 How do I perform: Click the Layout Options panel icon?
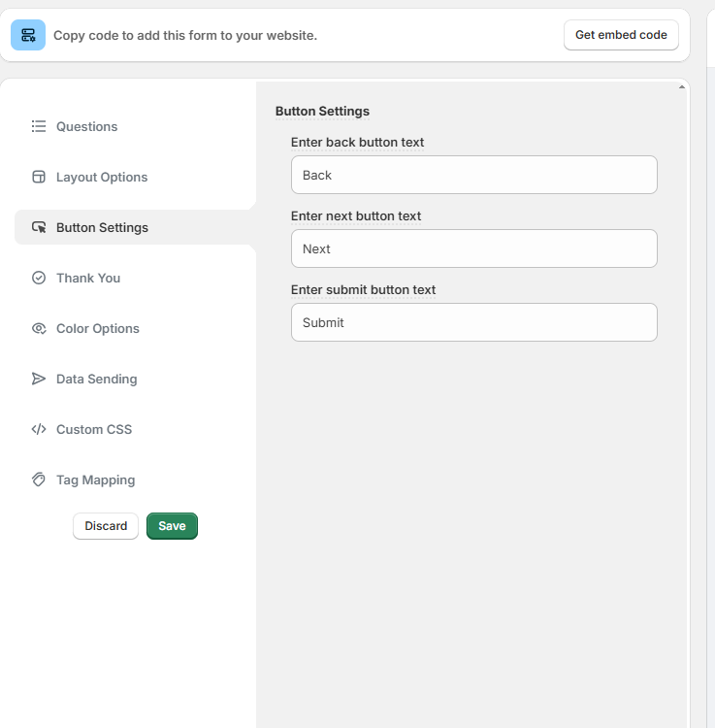39,177
